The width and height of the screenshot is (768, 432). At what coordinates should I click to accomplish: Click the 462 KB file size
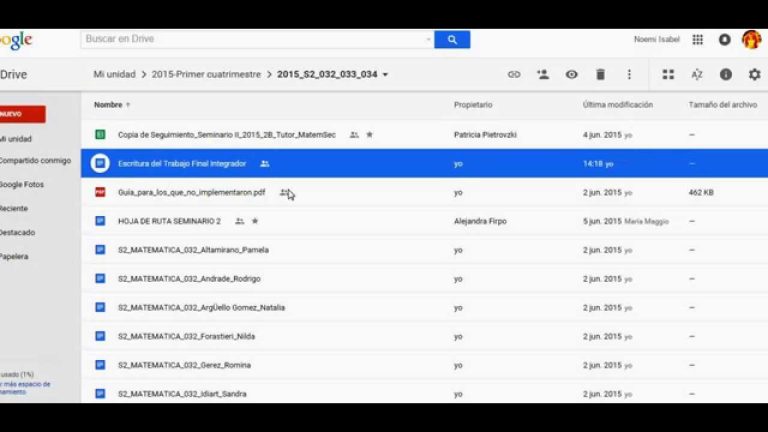[x=701, y=192]
